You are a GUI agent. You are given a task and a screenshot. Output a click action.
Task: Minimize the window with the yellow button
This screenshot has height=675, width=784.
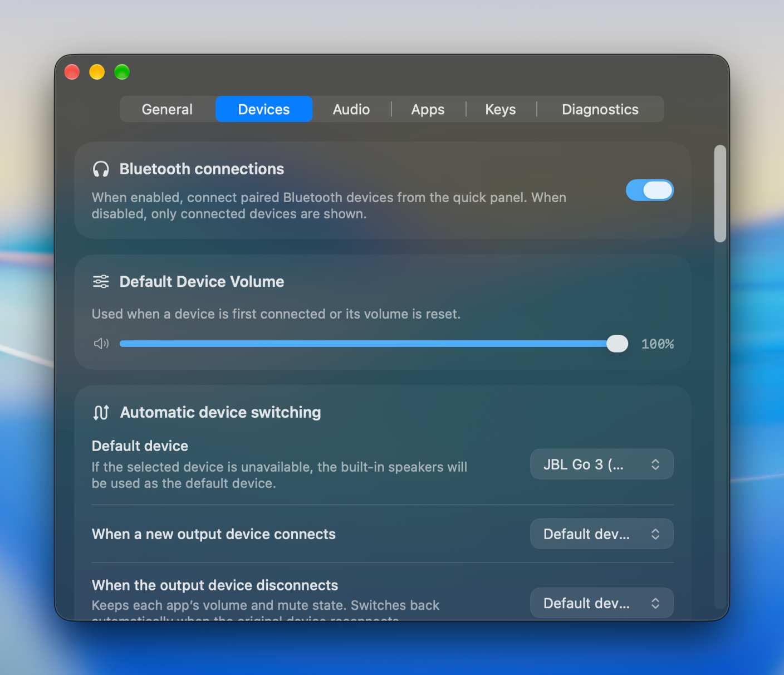tap(97, 72)
